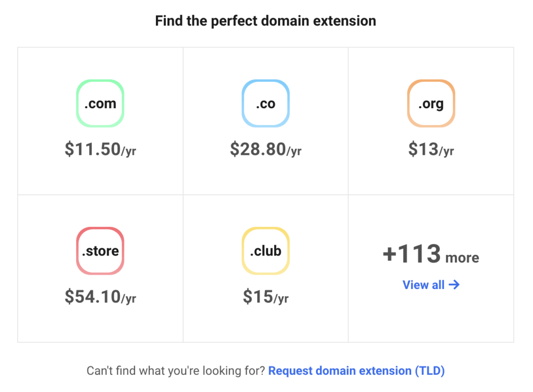This screenshot has height=392, width=533.
Task: Select the yellow .club extension badge
Action: point(265,251)
